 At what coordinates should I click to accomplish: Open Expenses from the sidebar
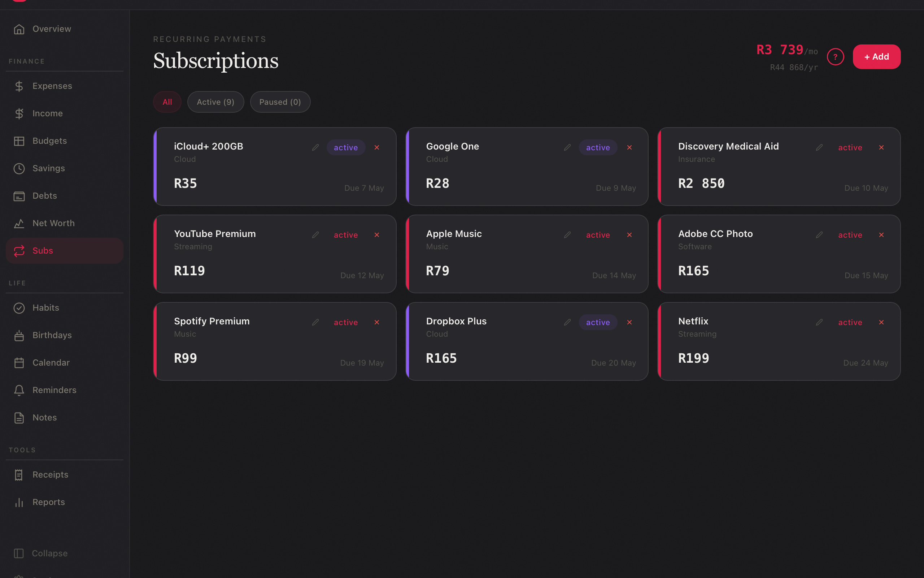(x=65, y=86)
